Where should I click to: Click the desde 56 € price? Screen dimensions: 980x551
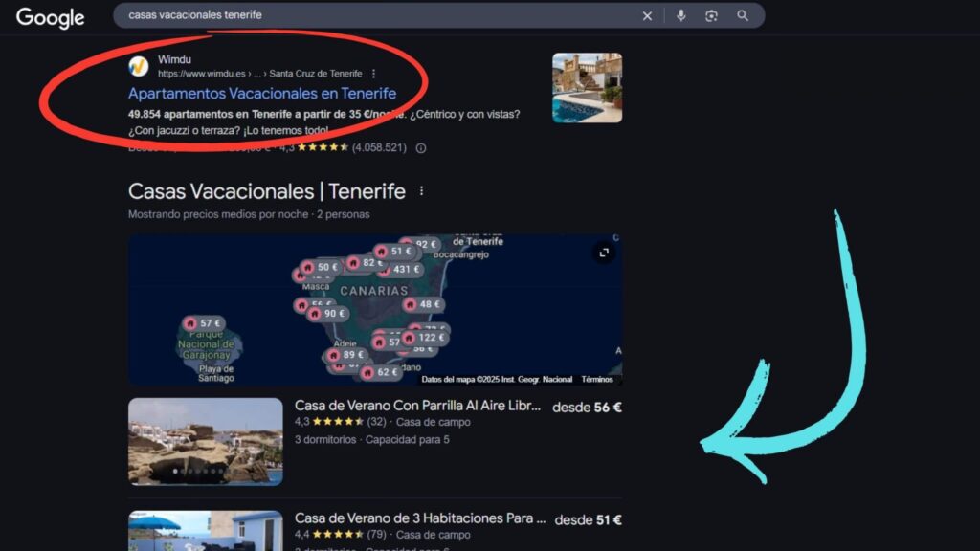tap(587, 408)
